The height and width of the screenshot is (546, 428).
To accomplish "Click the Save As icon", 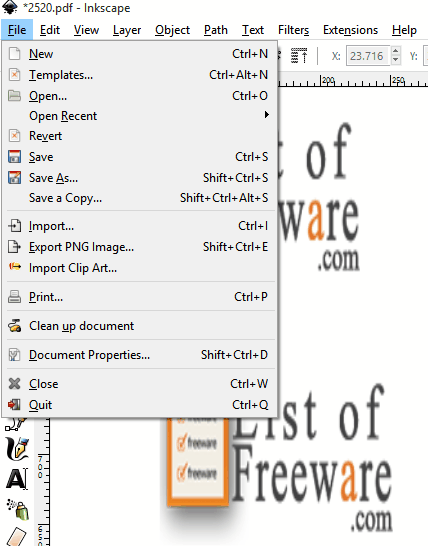I will (14, 178).
